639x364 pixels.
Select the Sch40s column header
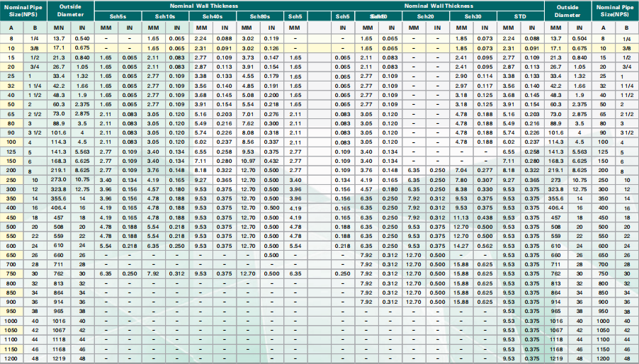click(x=212, y=15)
